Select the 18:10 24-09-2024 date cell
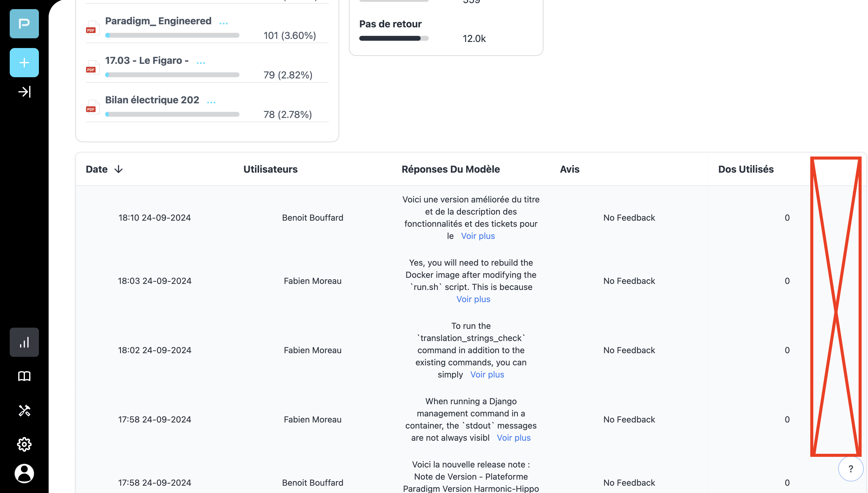The height and width of the screenshot is (493, 868). tap(154, 218)
